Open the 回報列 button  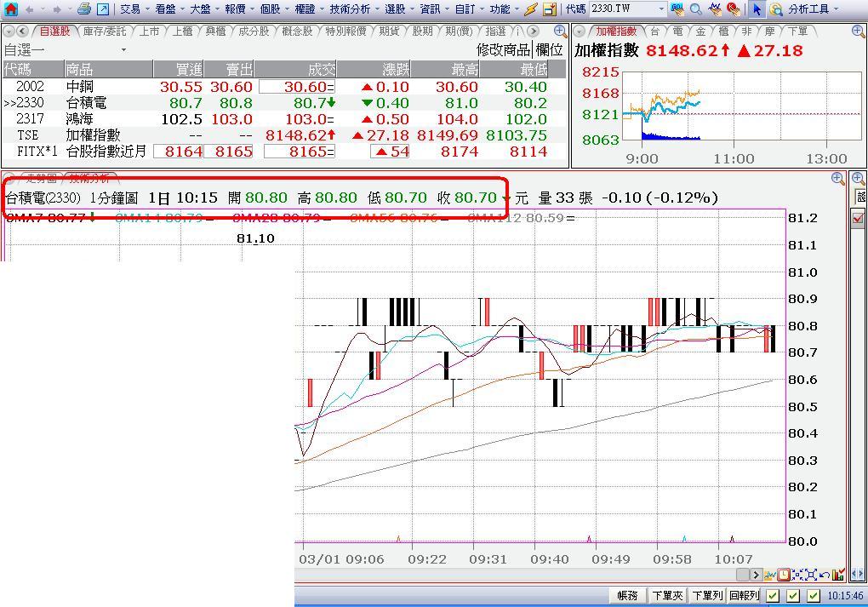[x=745, y=596]
